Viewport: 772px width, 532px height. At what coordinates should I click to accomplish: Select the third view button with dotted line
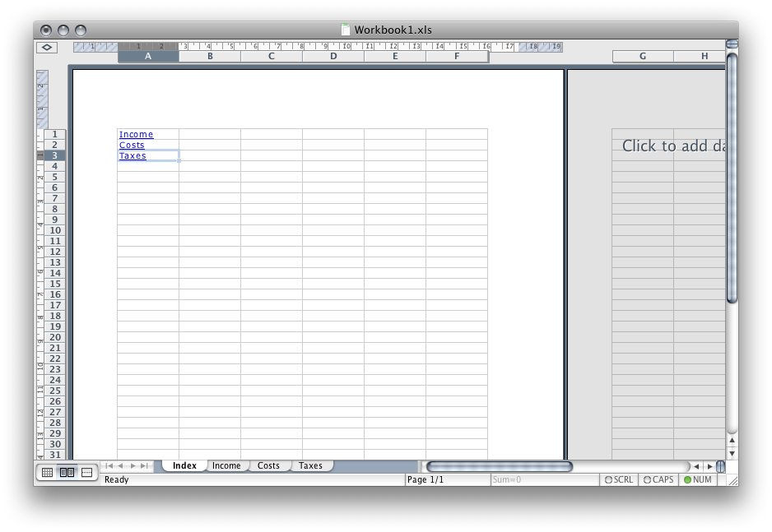(x=86, y=473)
